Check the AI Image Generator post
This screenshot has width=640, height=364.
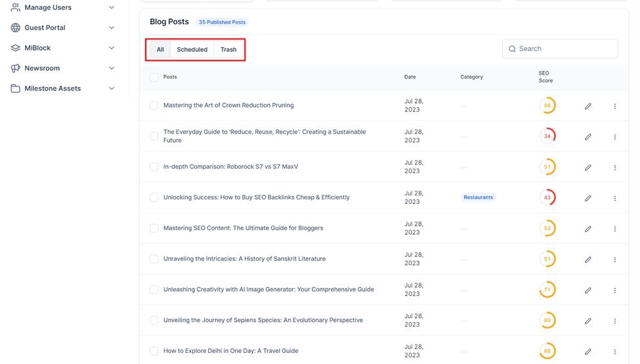click(x=154, y=289)
